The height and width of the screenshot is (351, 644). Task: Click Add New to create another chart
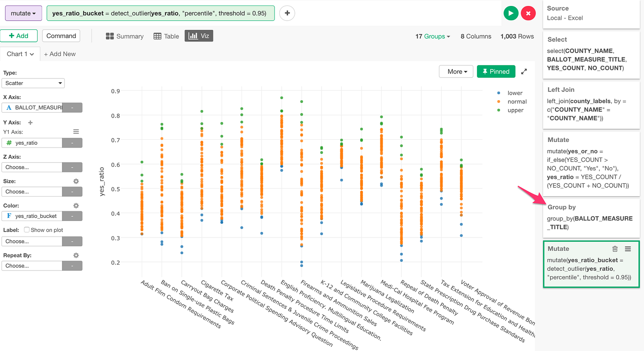pos(60,54)
